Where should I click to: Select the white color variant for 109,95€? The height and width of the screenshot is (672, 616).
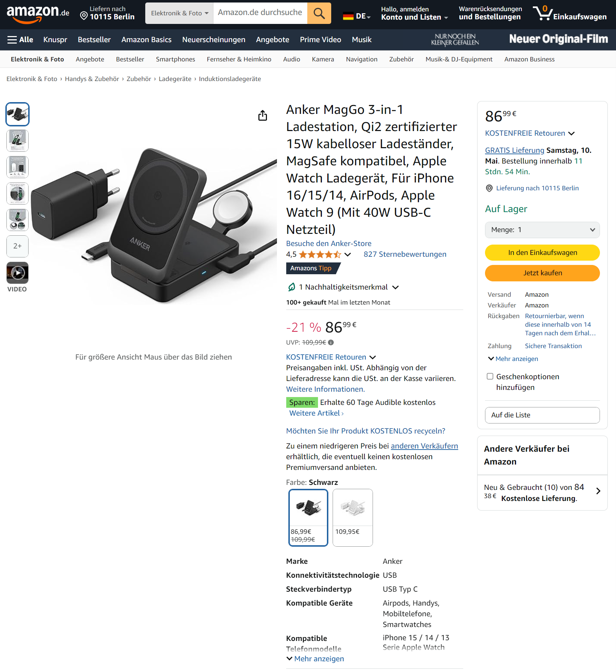point(353,517)
